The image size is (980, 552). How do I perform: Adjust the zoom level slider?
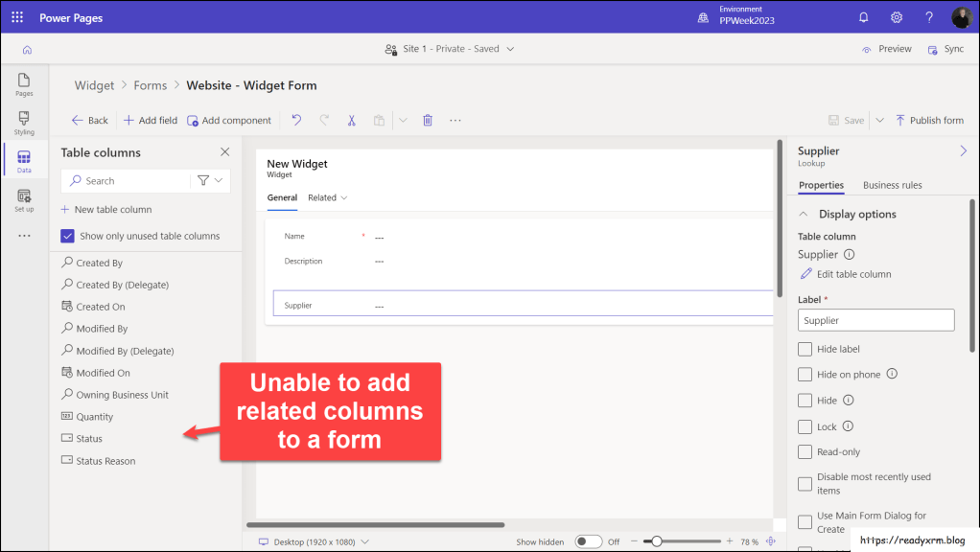pyautogui.click(x=656, y=541)
